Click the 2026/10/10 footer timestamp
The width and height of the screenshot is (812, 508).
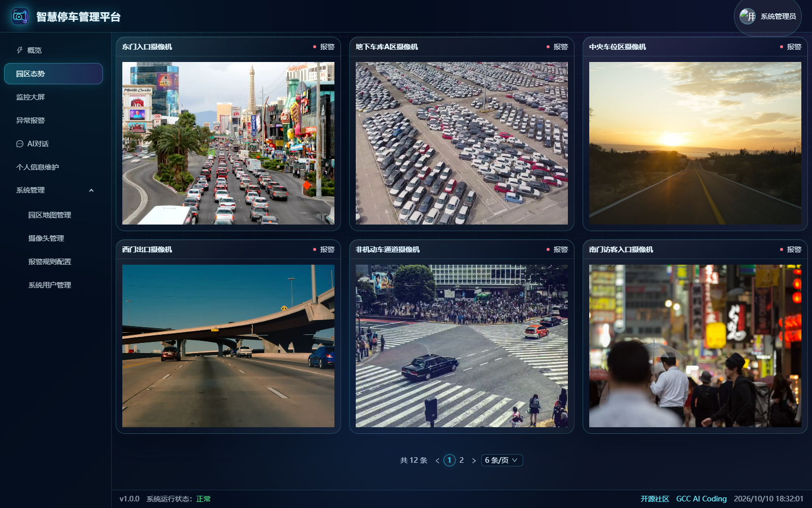(x=768, y=499)
